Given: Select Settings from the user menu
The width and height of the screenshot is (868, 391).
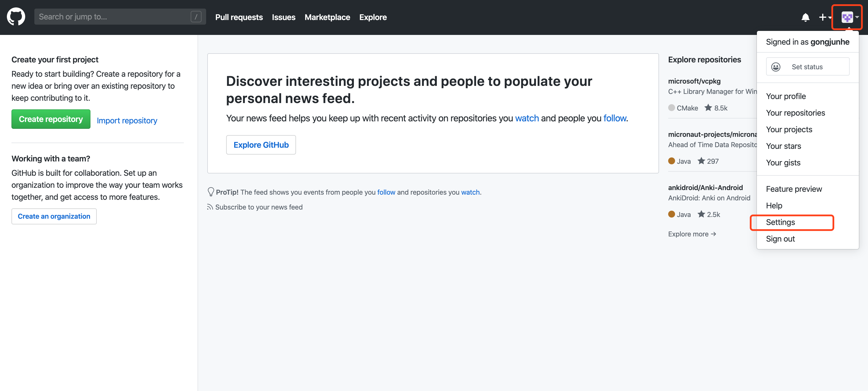Looking at the screenshot, I should point(780,222).
